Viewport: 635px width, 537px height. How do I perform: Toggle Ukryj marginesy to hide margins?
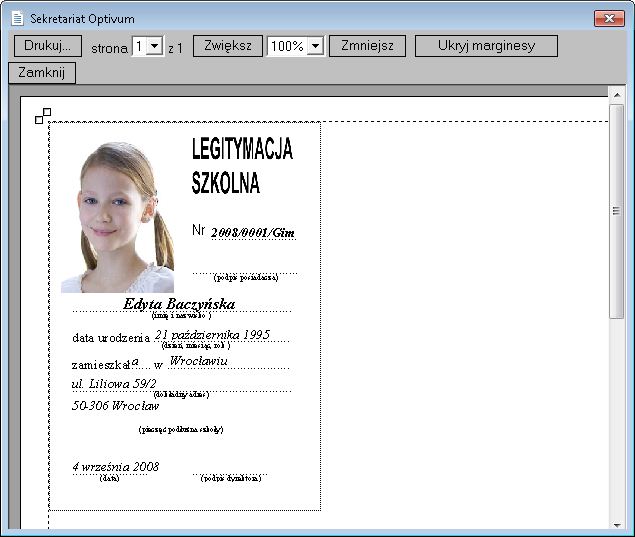point(486,46)
